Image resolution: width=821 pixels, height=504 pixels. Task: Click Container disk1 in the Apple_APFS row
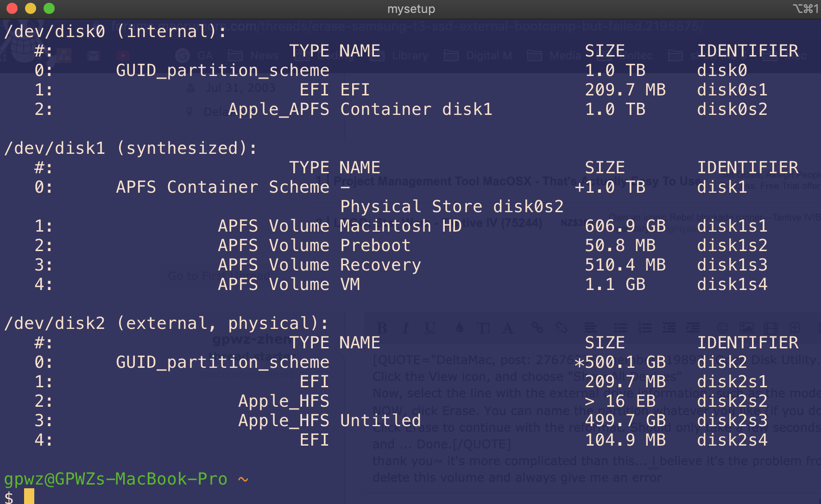pos(416,109)
